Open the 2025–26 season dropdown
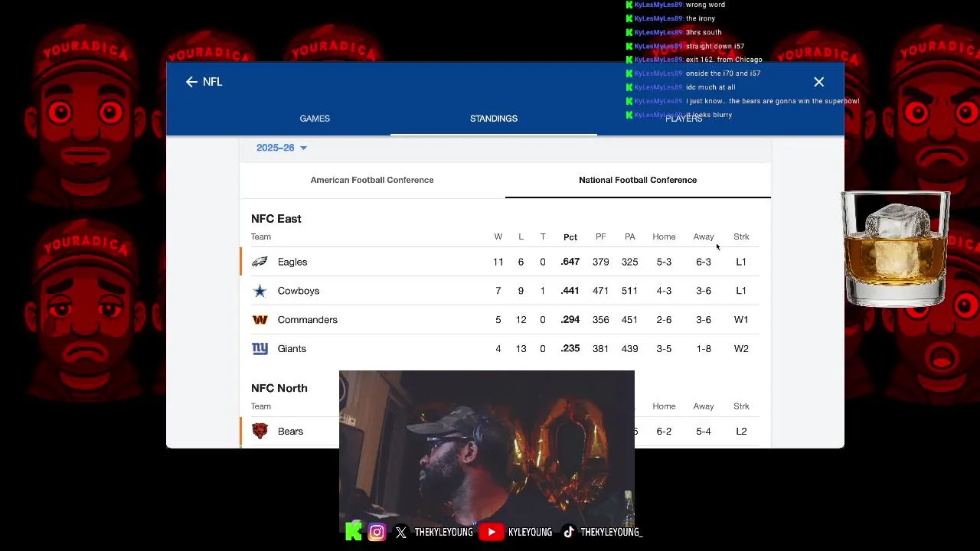Viewport: 980px width, 551px height. click(x=282, y=148)
